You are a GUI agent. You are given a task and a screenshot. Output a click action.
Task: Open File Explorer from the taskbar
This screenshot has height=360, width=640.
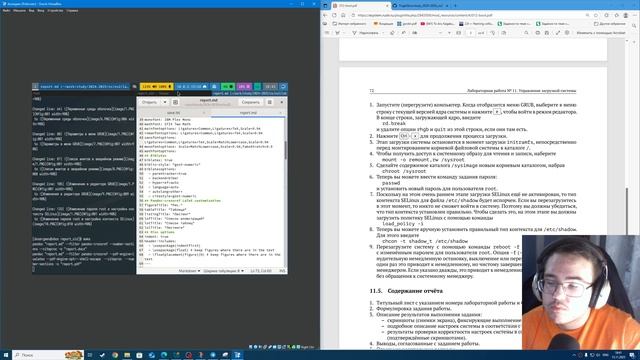click(127, 355)
